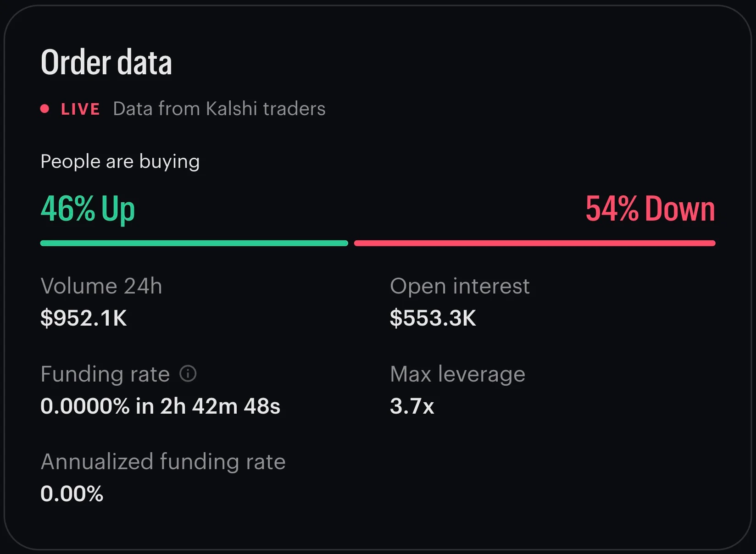The height and width of the screenshot is (554, 756).
Task: Click the LIVE status text
Action: pyautogui.click(x=80, y=109)
